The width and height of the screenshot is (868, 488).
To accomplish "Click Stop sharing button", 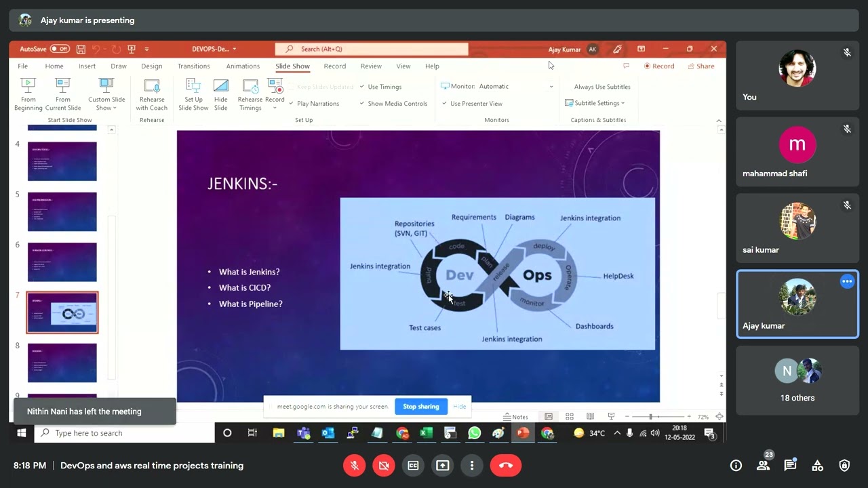I will pyautogui.click(x=421, y=407).
